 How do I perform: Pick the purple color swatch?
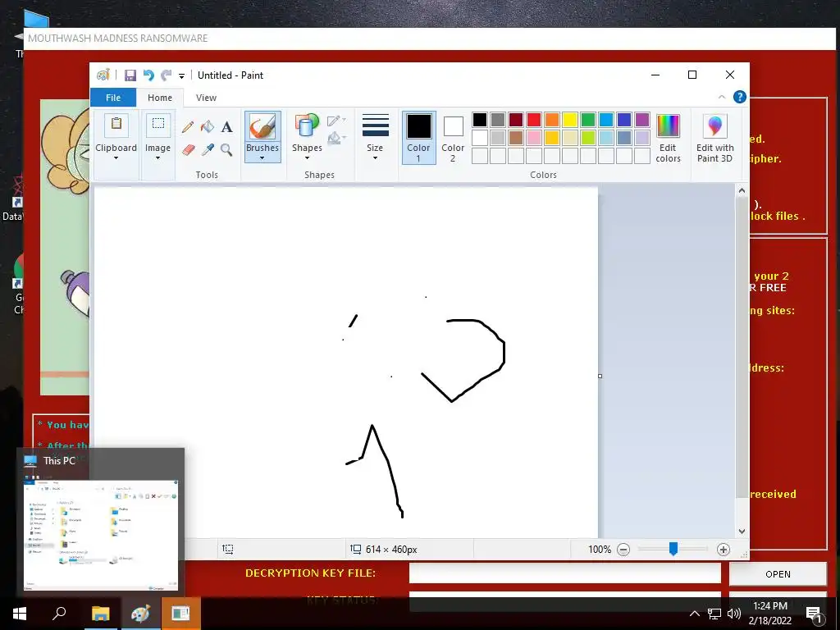(x=641, y=120)
